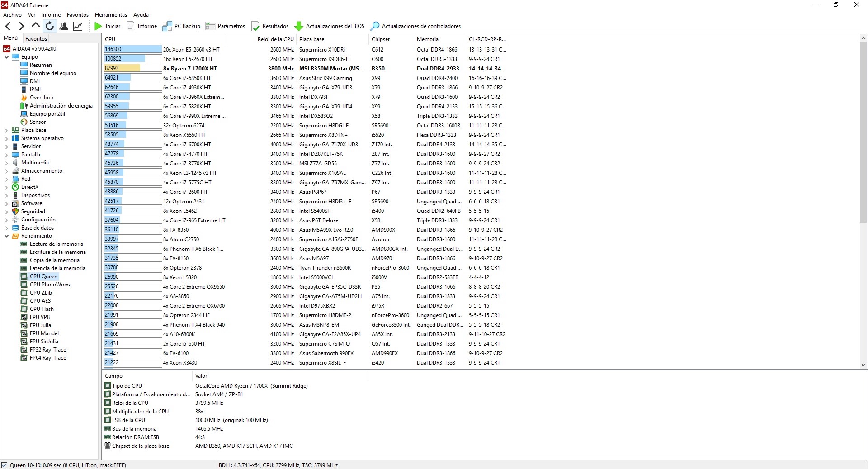Open the Archivo menu
This screenshot has width=868, height=469.
click(x=12, y=15)
